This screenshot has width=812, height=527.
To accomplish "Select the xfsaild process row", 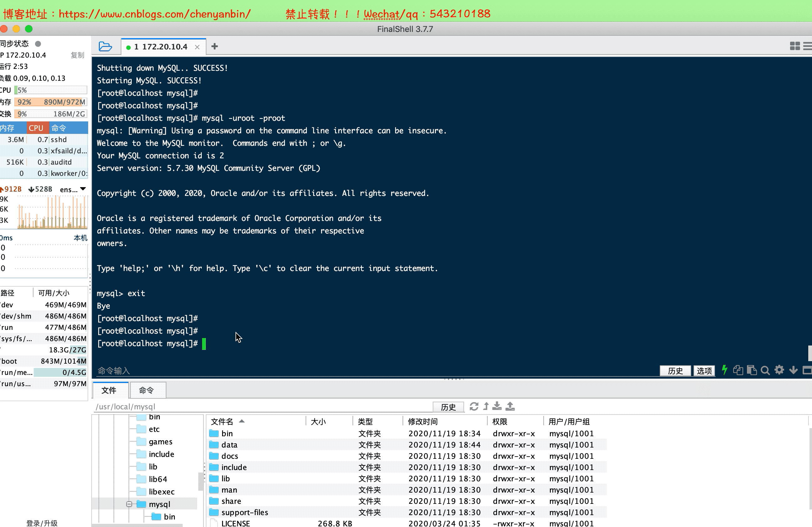I will (x=44, y=151).
